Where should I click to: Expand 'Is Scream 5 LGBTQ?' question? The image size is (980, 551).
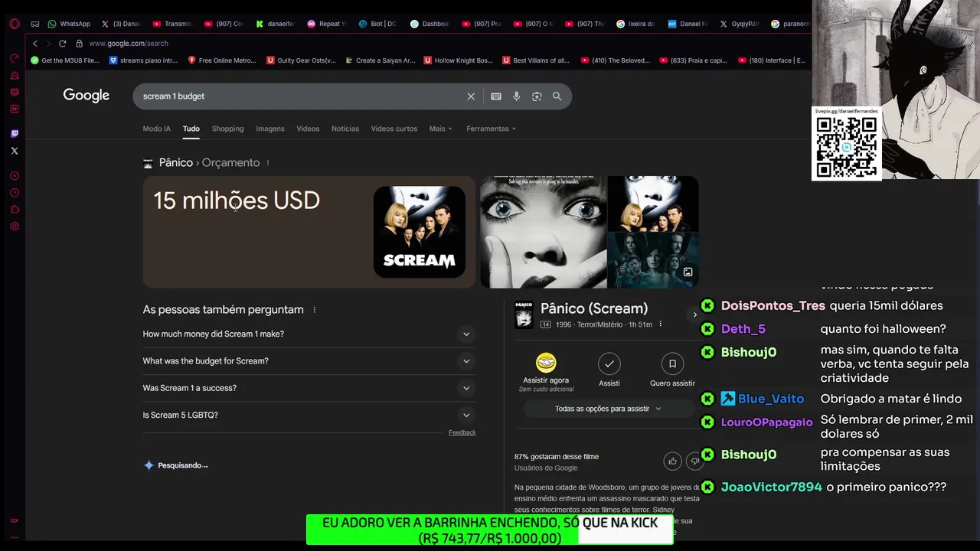pyautogui.click(x=309, y=415)
